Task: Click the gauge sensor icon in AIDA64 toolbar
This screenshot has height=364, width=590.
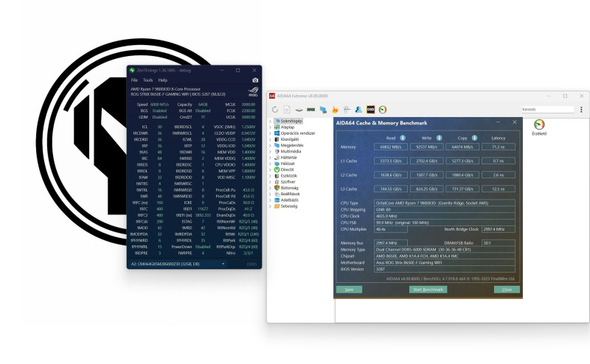Action: (x=383, y=110)
